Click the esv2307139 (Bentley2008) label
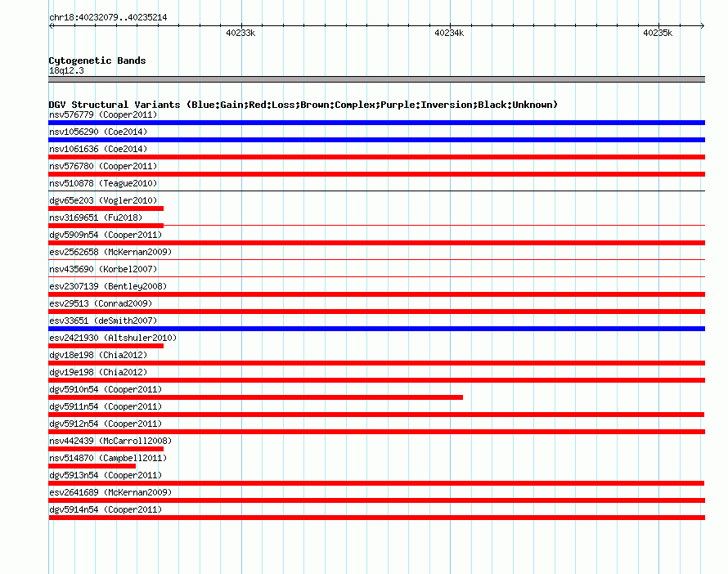The width and height of the screenshot is (728, 574). pyautogui.click(x=108, y=286)
